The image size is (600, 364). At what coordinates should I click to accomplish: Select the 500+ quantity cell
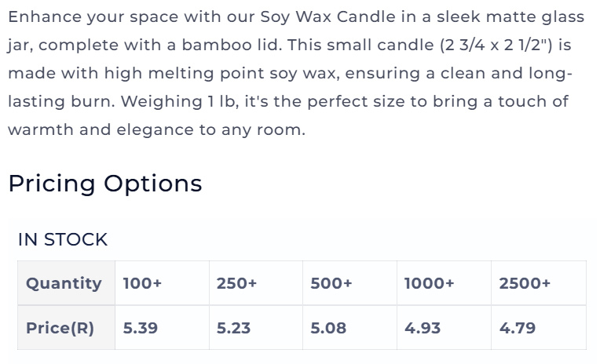tap(349, 283)
